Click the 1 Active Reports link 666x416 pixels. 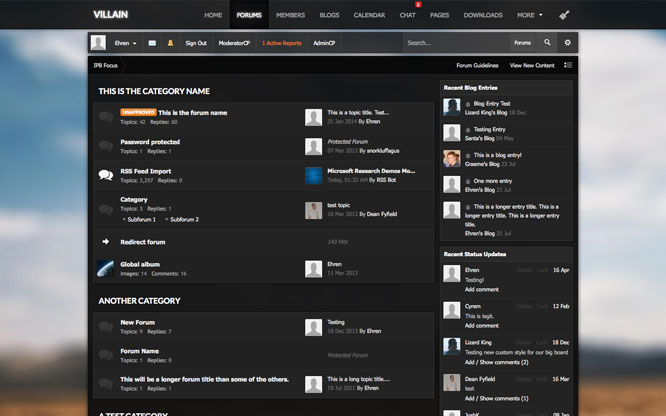click(281, 43)
